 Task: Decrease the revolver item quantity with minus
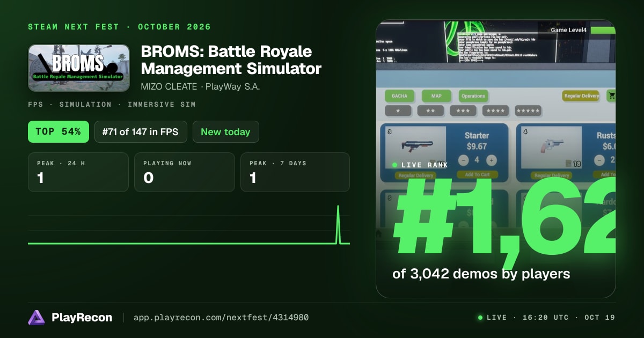599,160
